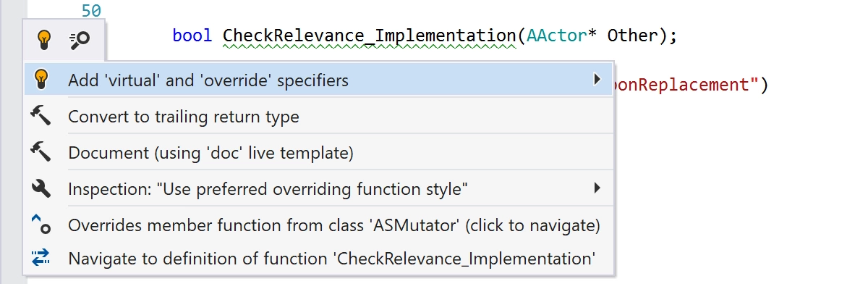This screenshot has width=868, height=284.
Task: Open the search actions magnifier icon
Action: coord(79,41)
